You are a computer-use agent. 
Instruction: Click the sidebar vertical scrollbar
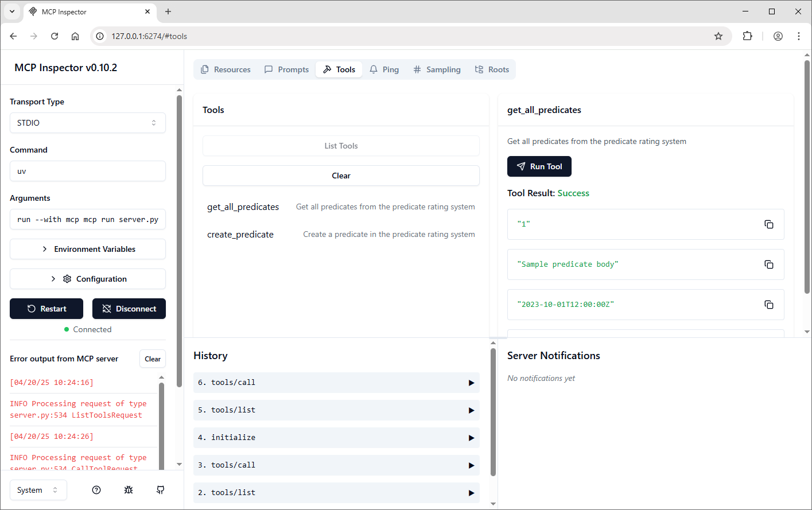[179, 241]
